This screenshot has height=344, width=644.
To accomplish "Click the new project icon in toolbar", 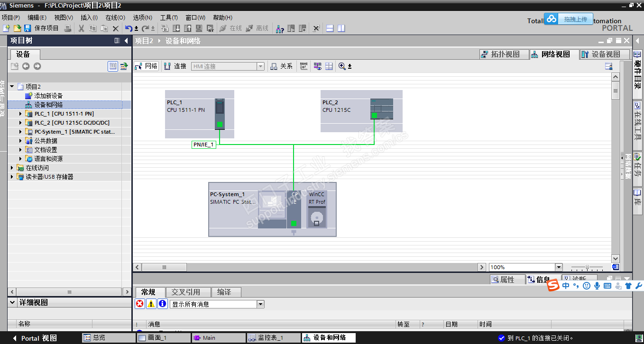I will pos(6,28).
